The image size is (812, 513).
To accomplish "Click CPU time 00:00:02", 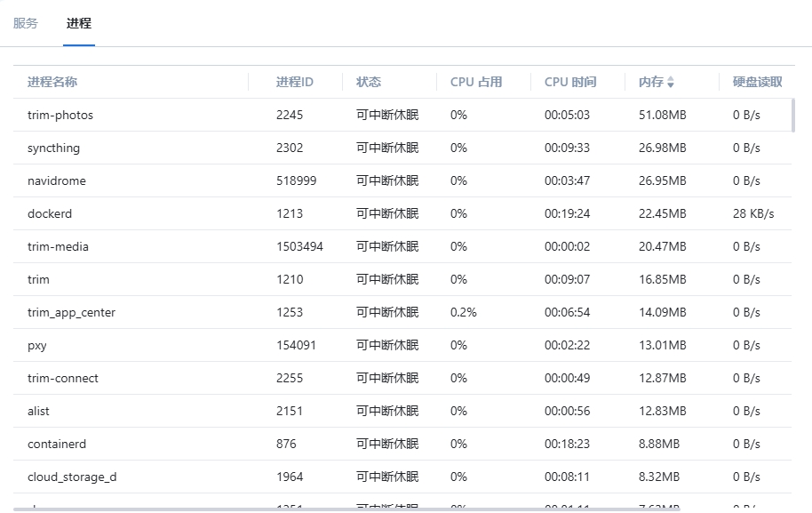I will coord(567,246).
